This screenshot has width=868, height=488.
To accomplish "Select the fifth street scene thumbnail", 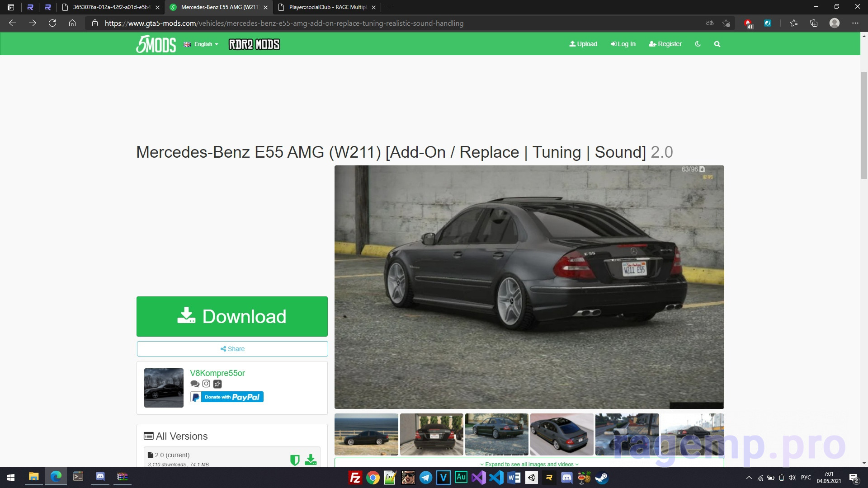I will (x=627, y=434).
